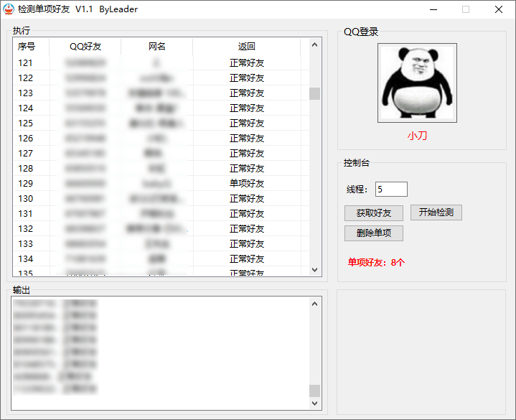The width and height of the screenshot is (516, 420).
Task: Click the output box scroll up arrow
Action: (x=314, y=304)
